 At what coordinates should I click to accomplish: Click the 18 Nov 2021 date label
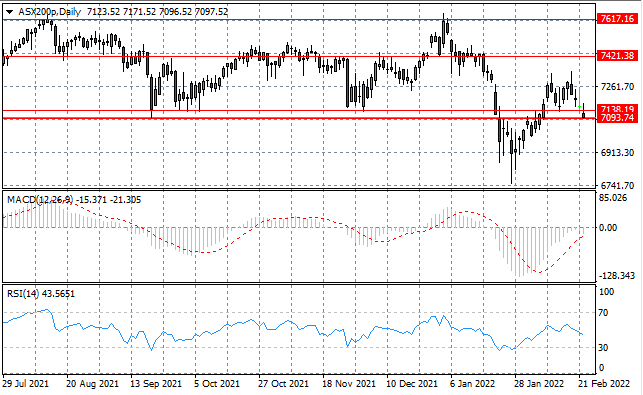point(349,384)
